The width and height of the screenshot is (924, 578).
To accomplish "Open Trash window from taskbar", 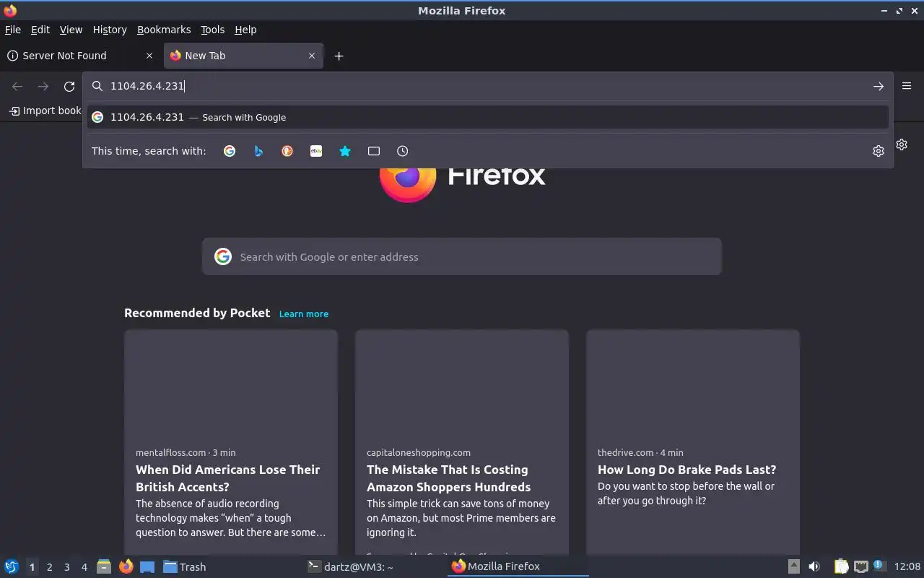I will click(185, 567).
